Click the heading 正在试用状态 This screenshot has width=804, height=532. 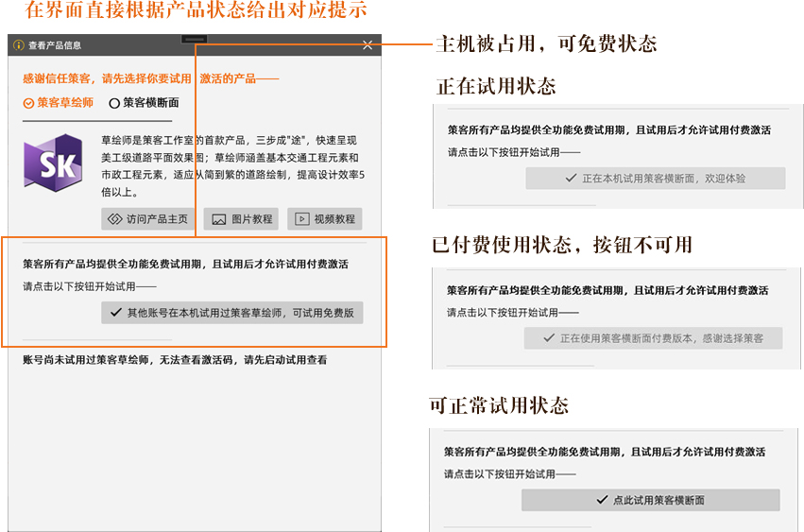click(496, 86)
